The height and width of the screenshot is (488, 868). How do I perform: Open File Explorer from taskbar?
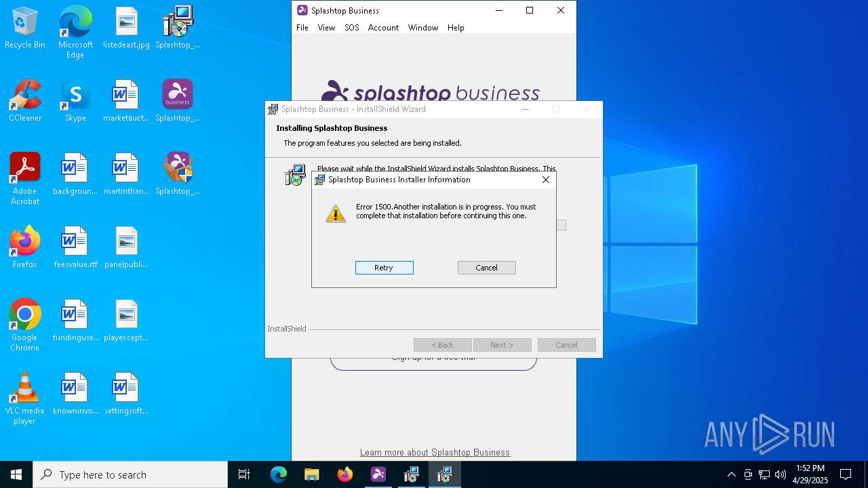pyautogui.click(x=312, y=474)
